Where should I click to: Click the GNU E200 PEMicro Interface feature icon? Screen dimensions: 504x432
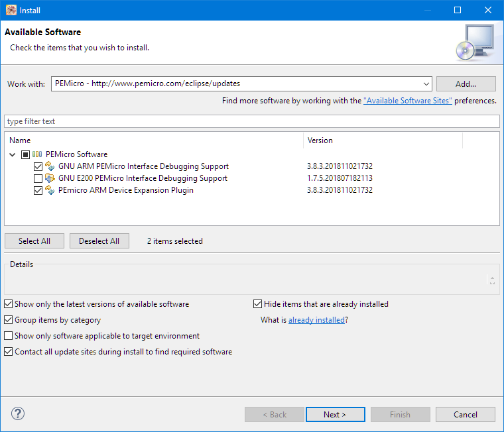pos(50,178)
